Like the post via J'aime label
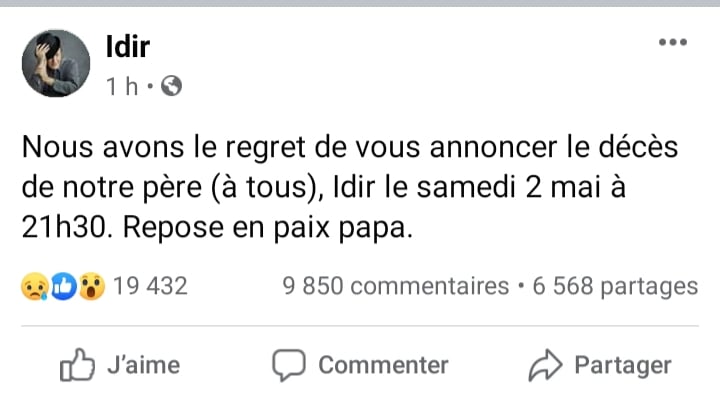720x398 pixels. coord(143,365)
